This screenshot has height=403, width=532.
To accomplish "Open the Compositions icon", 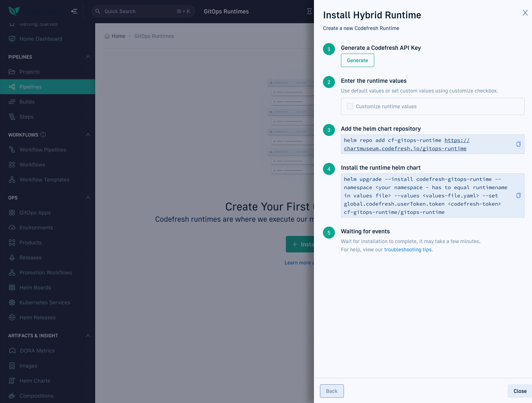I will [x=12, y=396].
